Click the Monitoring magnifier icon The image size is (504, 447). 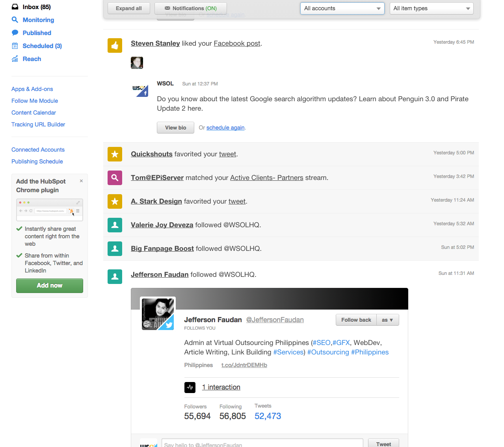(x=15, y=20)
